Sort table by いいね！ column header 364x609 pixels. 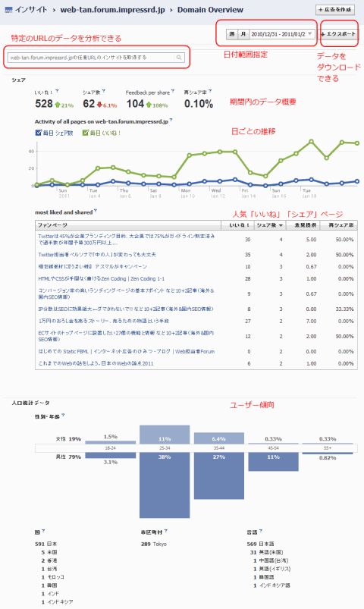click(x=238, y=225)
